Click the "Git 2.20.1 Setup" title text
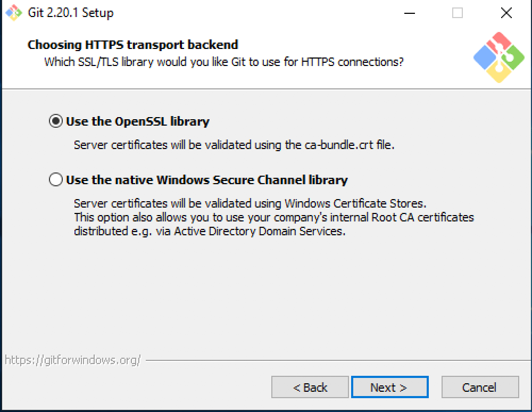 click(71, 13)
